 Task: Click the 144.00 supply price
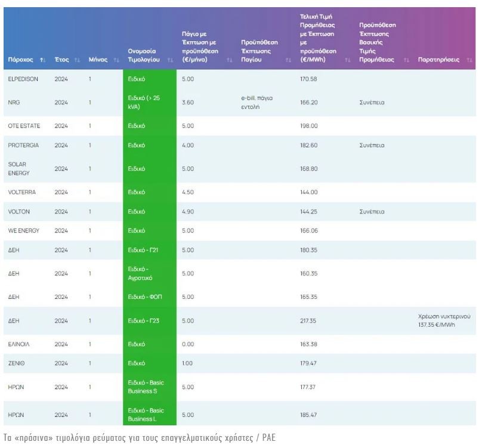pos(309,192)
